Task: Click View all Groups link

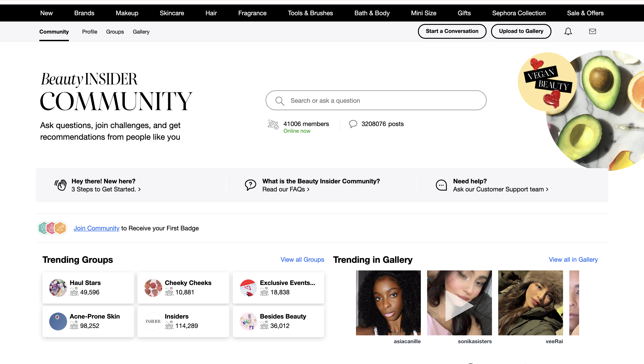Action: point(302,260)
